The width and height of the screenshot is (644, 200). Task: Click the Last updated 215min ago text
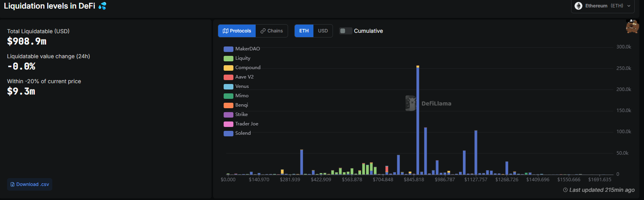click(x=602, y=190)
